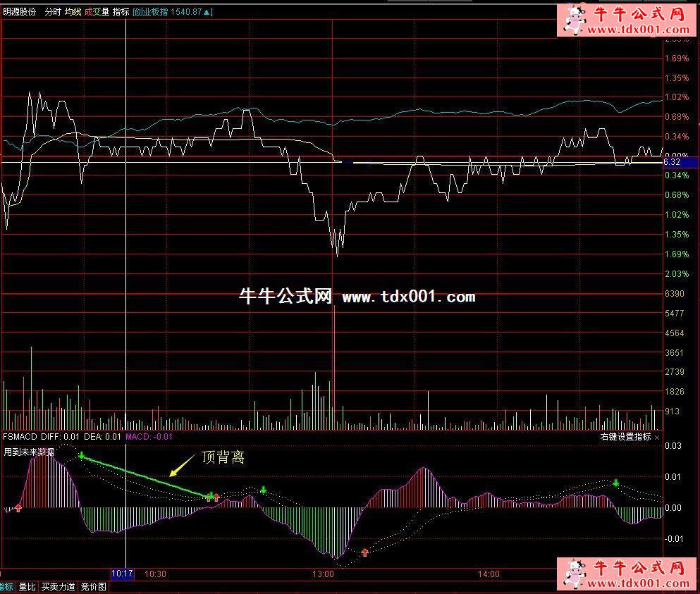This screenshot has width=700, height=594.
Task: Select the 竞价图 tab
Action: (x=93, y=586)
